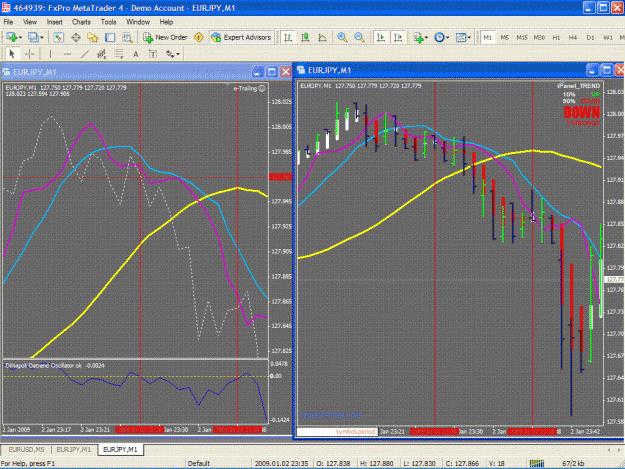The height and width of the screenshot is (469, 625).
Task: Open the Data Window crosshair-target icon
Action: (76, 37)
